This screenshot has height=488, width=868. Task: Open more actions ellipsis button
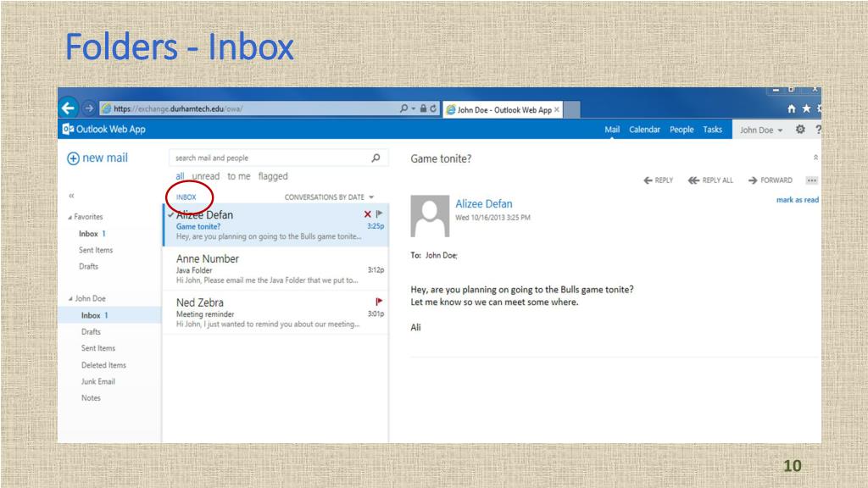(812, 180)
